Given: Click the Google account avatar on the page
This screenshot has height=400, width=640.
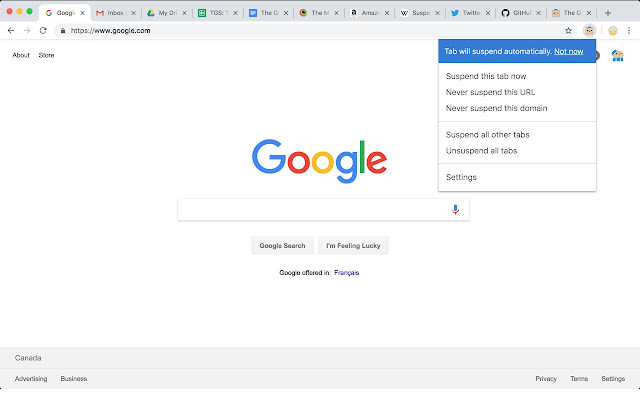Looking at the screenshot, I should [618, 56].
